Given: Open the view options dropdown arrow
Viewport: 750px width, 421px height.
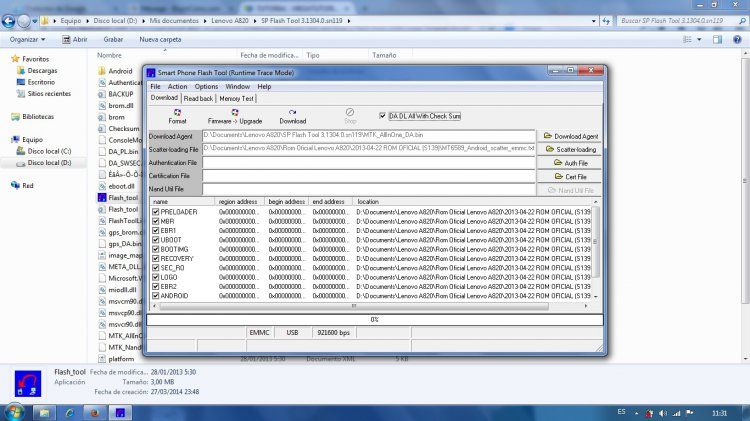Looking at the screenshot, I should (699, 40).
